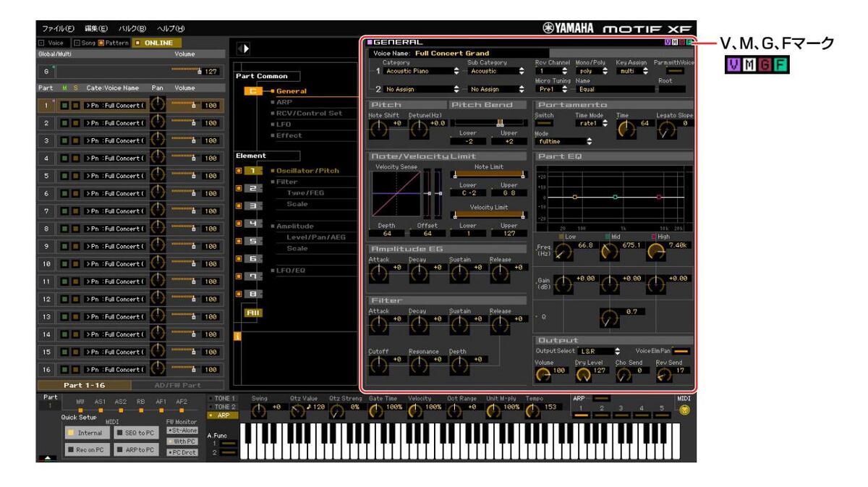Click the SEQ to PC quick setup button
Viewport: 868px width, 487px height.
(135, 431)
